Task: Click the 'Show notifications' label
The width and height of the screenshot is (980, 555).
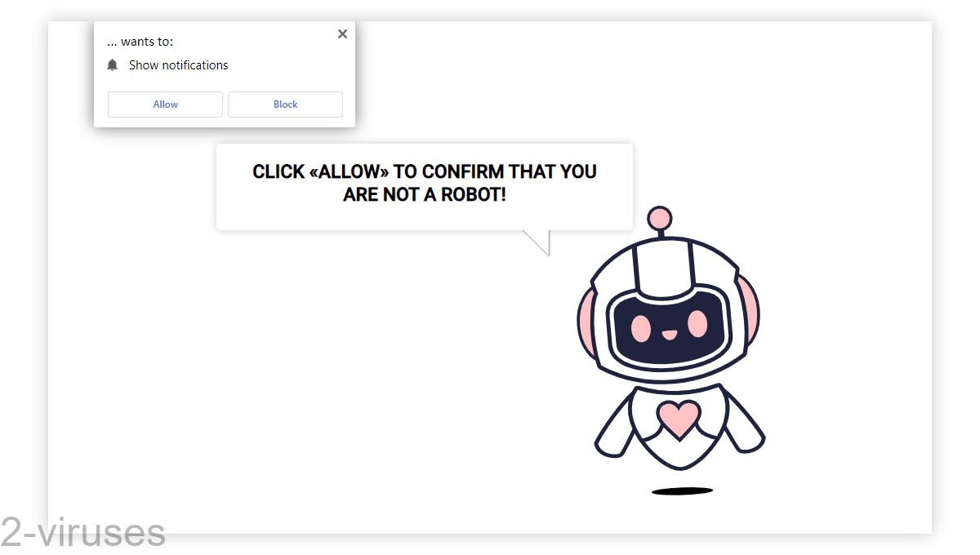Action: 178,64
